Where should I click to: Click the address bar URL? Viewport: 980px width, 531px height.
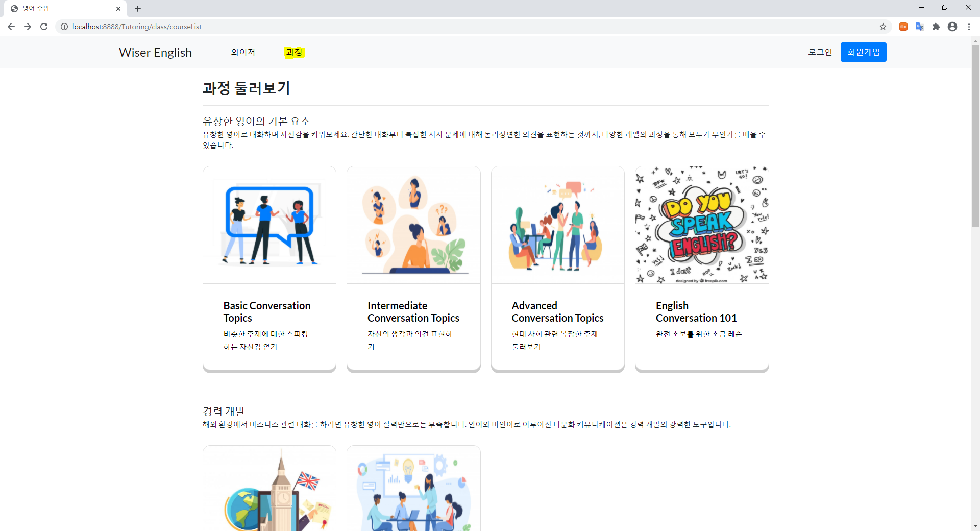click(137, 27)
